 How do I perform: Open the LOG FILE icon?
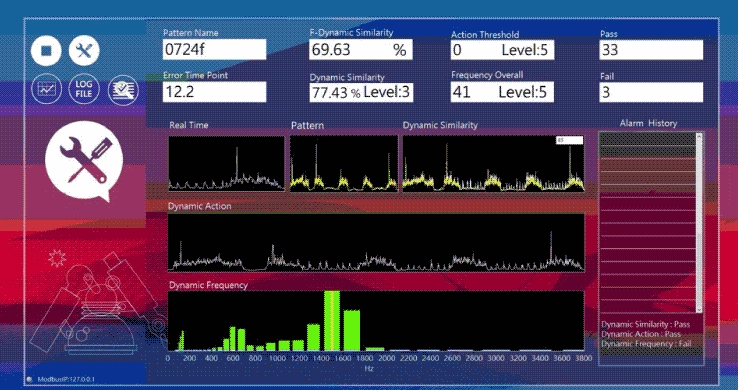(84, 88)
